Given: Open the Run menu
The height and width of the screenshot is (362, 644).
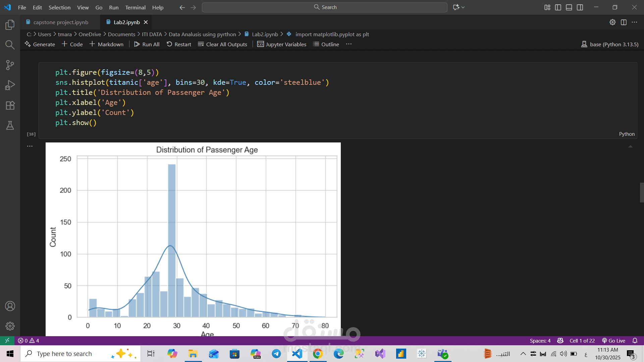Looking at the screenshot, I should pyautogui.click(x=113, y=7).
